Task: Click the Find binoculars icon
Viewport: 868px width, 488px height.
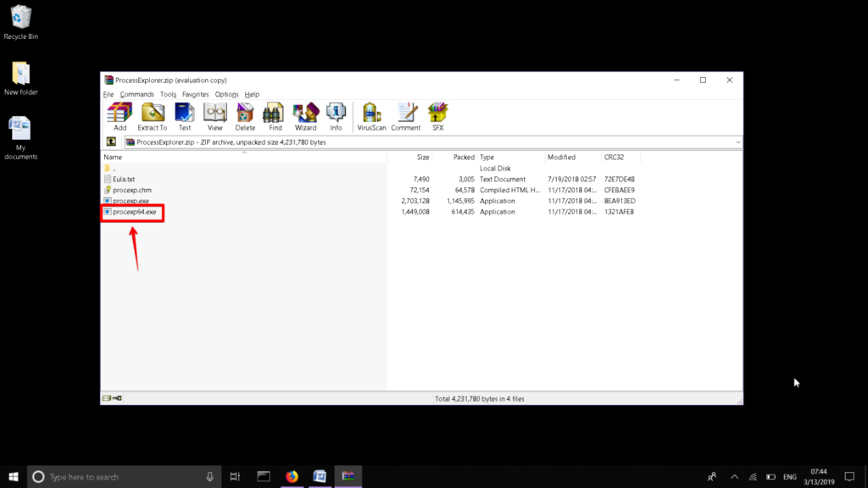Action: [275, 117]
